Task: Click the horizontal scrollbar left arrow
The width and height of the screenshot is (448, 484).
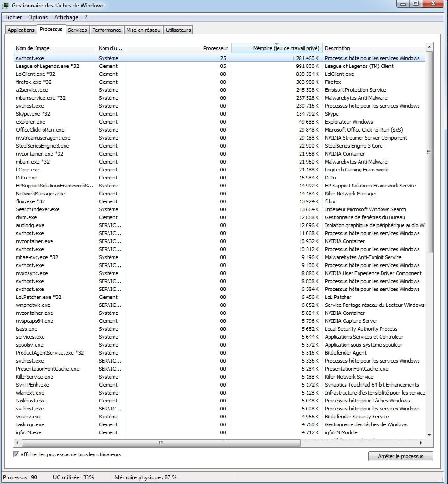Action: [x=17, y=442]
